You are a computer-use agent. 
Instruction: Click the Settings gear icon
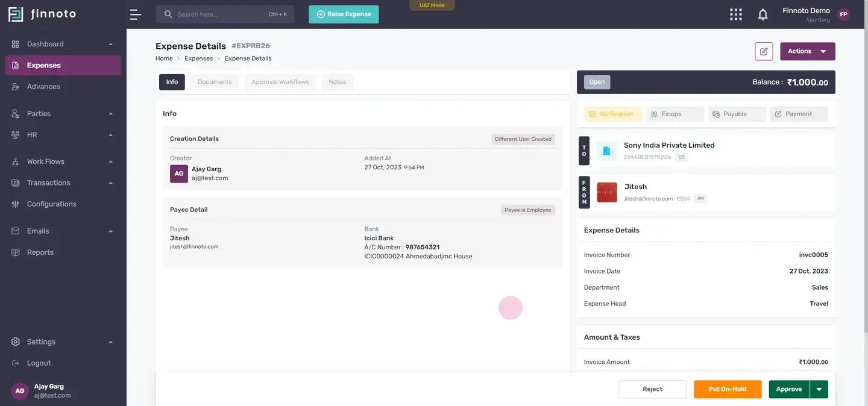click(x=16, y=342)
